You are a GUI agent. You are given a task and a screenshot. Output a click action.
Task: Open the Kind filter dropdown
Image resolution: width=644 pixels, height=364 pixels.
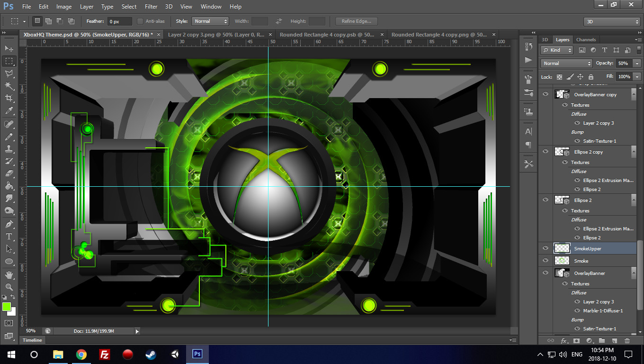(x=557, y=50)
